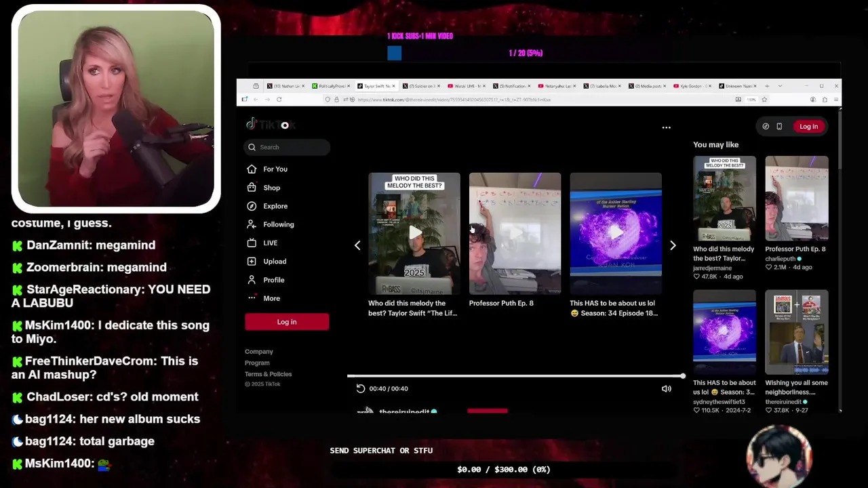This screenshot has width=868, height=488.
Task: Click the top-right Log in button
Action: point(808,126)
